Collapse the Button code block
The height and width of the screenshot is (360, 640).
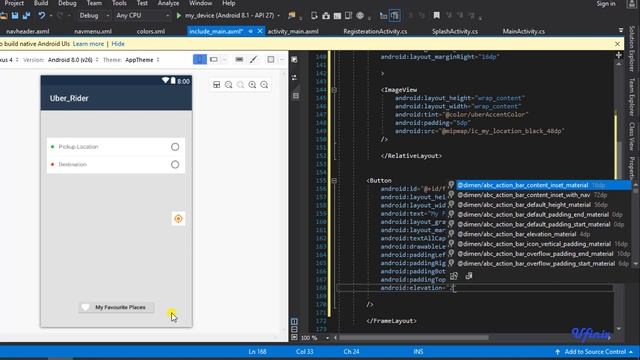point(334,180)
